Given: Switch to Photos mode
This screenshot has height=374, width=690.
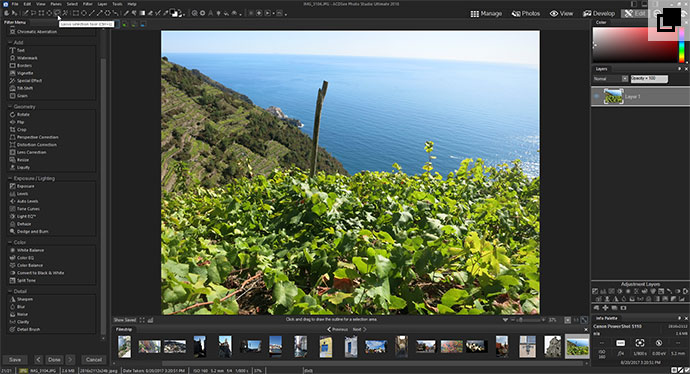Looking at the screenshot, I should 526,14.
